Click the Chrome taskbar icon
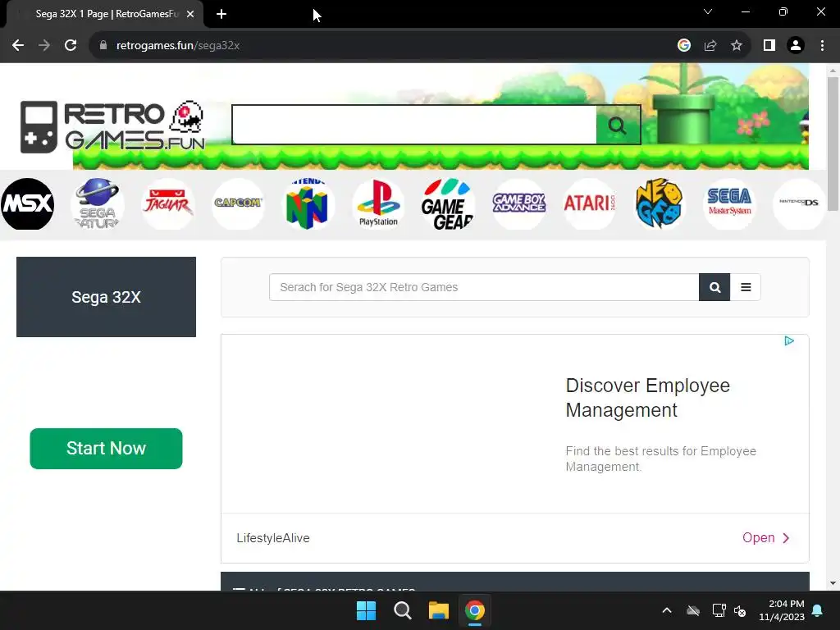 click(x=475, y=610)
